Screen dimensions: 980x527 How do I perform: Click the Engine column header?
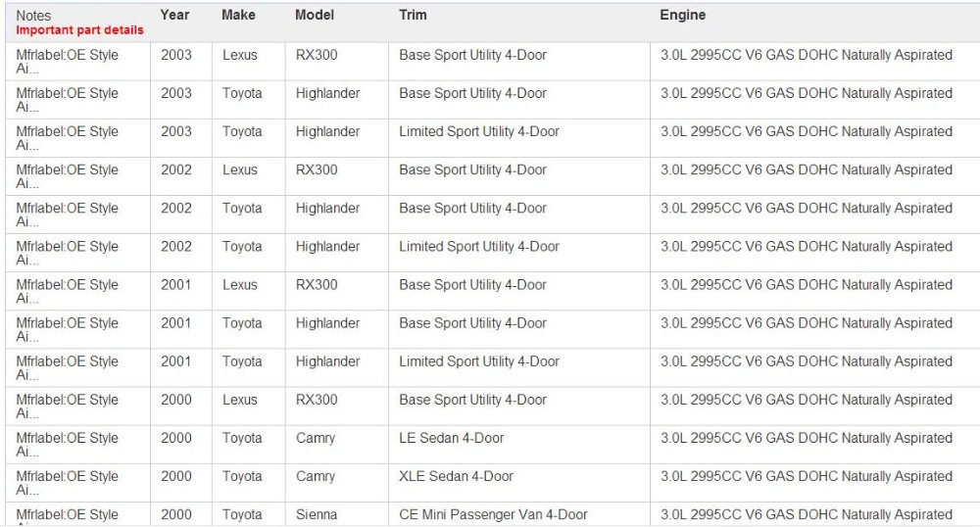(x=682, y=15)
